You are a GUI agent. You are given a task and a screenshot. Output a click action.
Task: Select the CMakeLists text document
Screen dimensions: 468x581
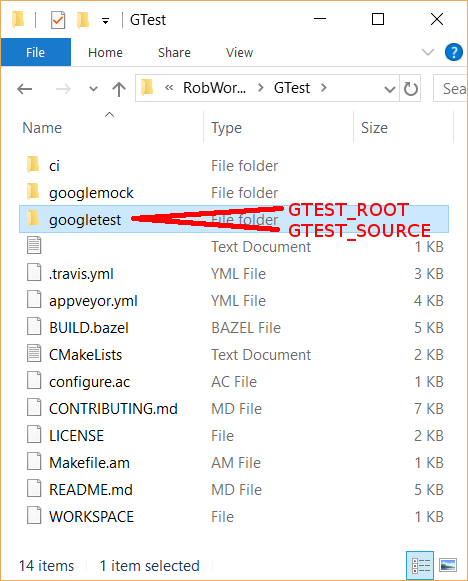coord(85,355)
